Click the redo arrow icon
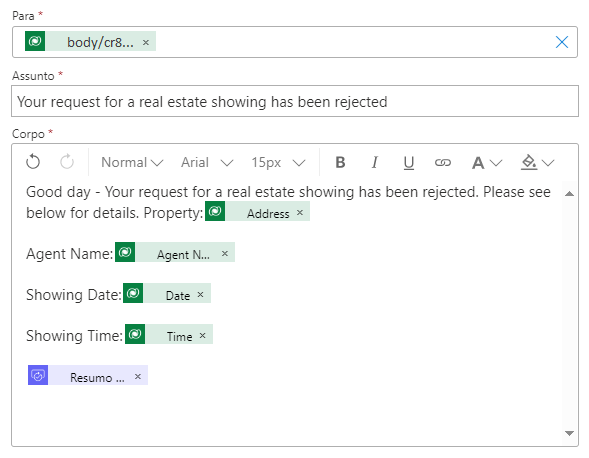The height and width of the screenshot is (458, 589). point(67,162)
